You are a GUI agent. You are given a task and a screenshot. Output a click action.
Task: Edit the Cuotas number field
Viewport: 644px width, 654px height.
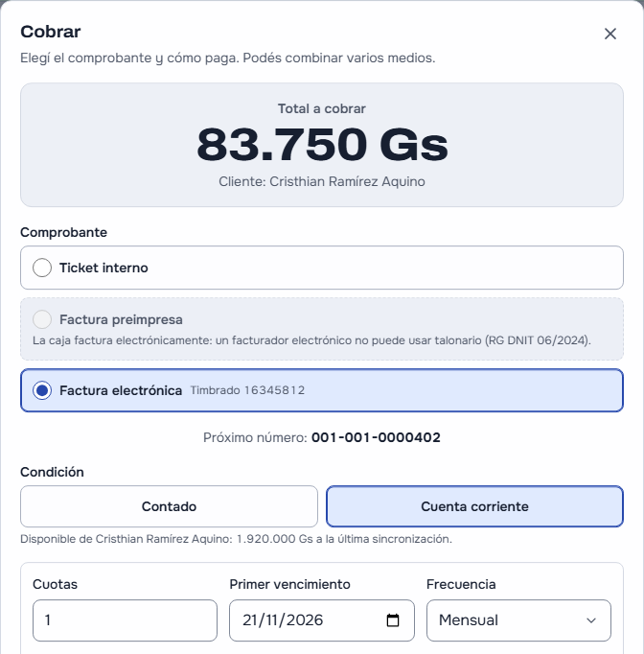pos(125,620)
